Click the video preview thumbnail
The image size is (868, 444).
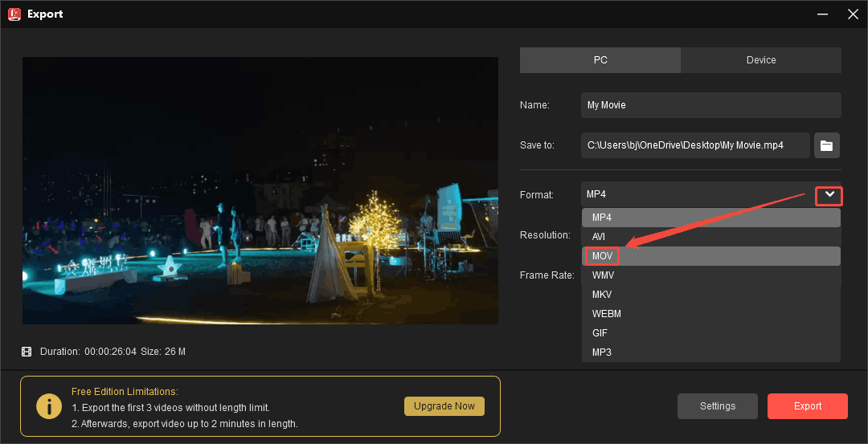coord(260,191)
